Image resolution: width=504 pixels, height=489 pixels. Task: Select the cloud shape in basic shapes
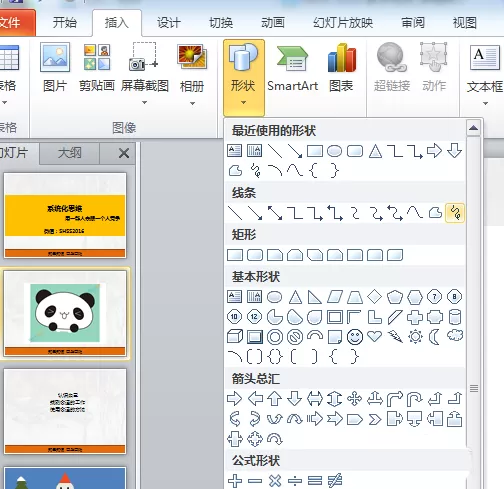tap(455, 335)
